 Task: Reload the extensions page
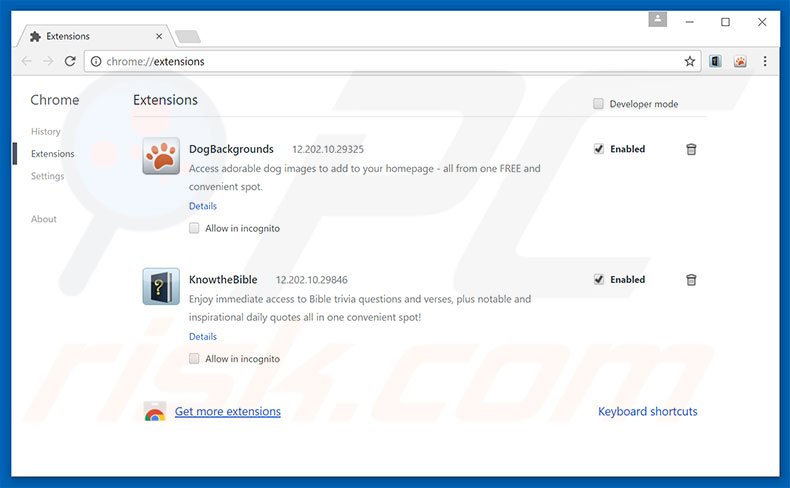click(x=70, y=61)
